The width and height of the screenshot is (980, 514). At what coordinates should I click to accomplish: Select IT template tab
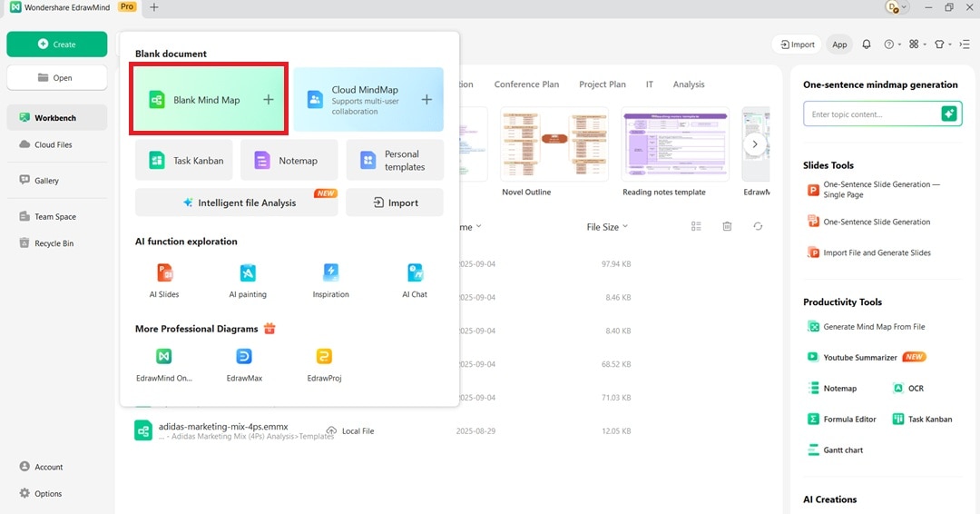650,84
